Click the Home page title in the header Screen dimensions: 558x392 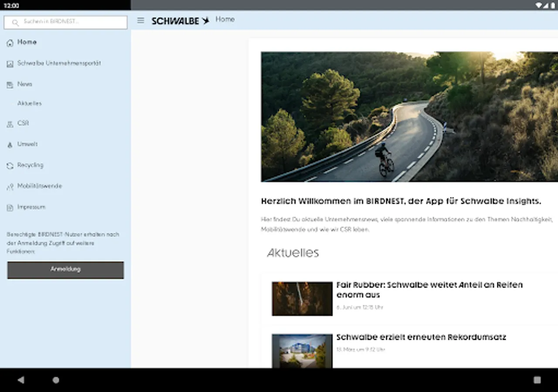coord(225,20)
